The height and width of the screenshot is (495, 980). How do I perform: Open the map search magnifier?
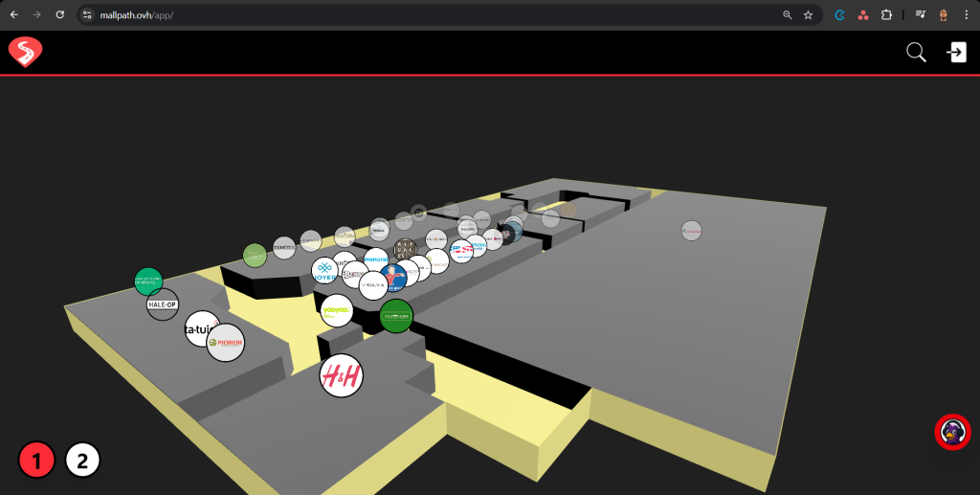[916, 53]
